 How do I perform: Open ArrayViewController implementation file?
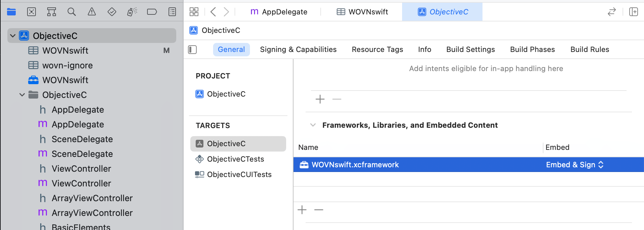pos(92,213)
